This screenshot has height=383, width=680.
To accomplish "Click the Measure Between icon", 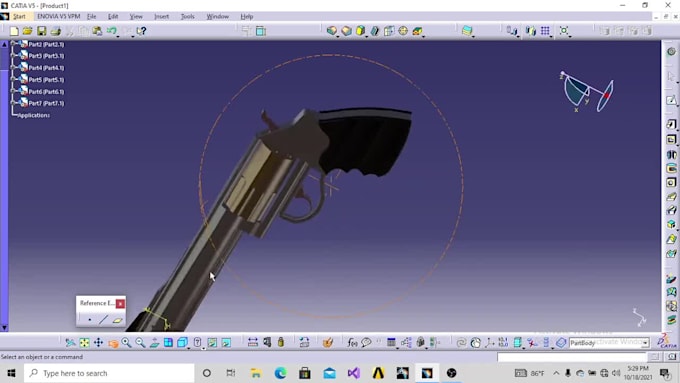I will click(252, 343).
